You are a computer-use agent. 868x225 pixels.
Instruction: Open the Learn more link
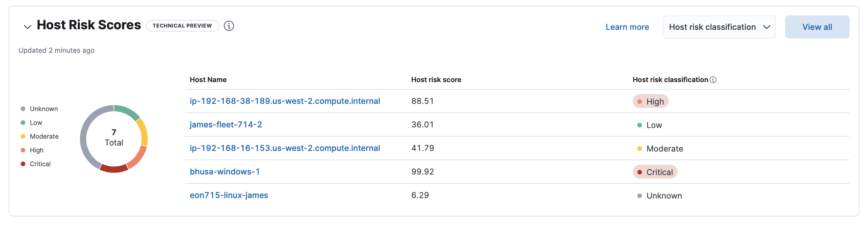tap(627, 27)
